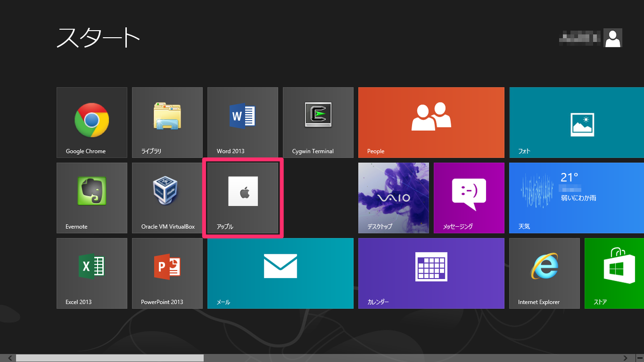The height and width of the screenshot is (362, 644).
Task: Open the デスクトップ VAIO tile
Action: pos(393,198)
